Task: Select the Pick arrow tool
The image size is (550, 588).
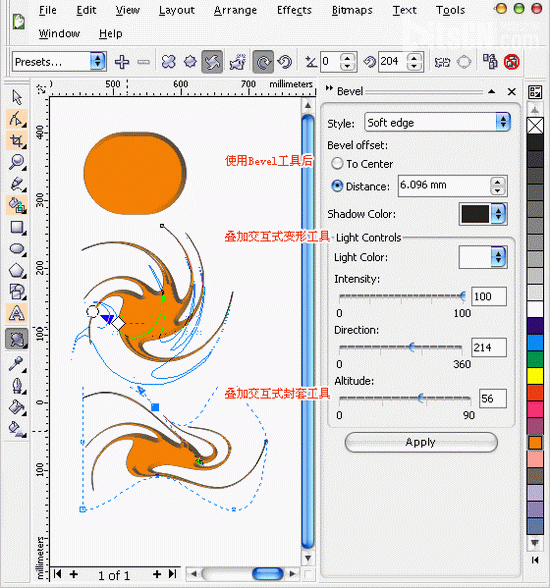Action: pos(16,98)
